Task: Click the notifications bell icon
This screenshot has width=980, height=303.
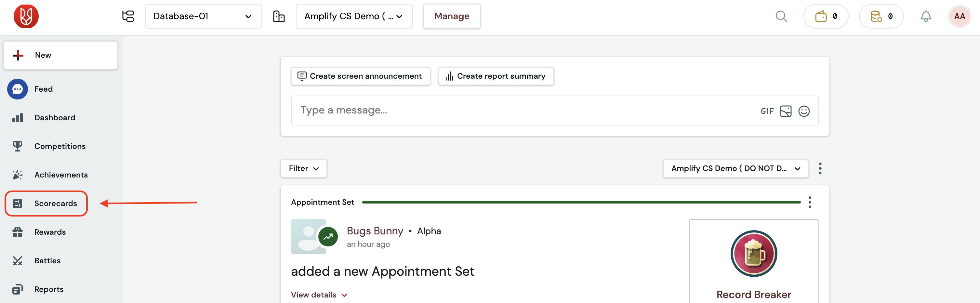Action: tap(926, 16)
